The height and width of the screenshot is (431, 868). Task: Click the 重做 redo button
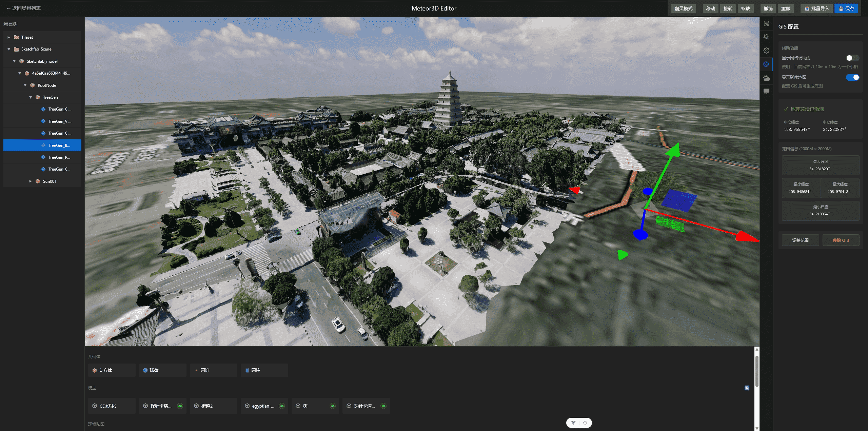click(x=786, y=8)
